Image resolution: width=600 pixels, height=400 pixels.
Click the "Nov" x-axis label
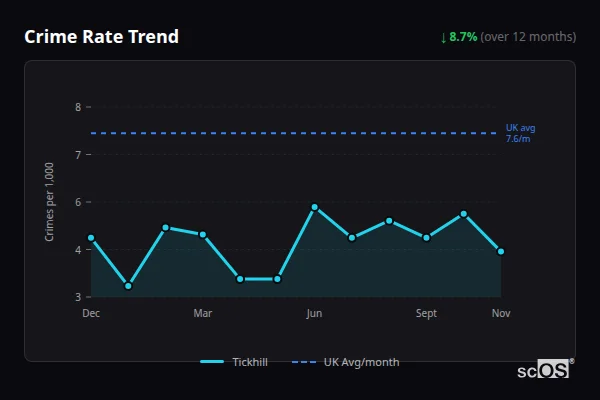501,313
